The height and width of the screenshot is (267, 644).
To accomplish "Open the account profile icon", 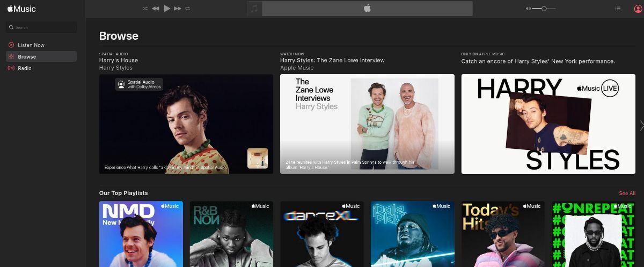I will pos(638,9).
